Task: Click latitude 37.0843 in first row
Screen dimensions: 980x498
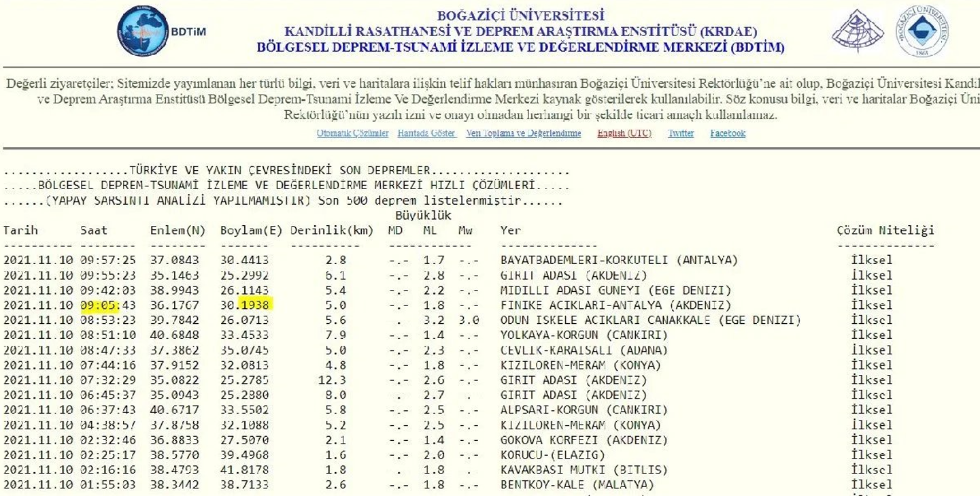Action: tap(174, 260)
